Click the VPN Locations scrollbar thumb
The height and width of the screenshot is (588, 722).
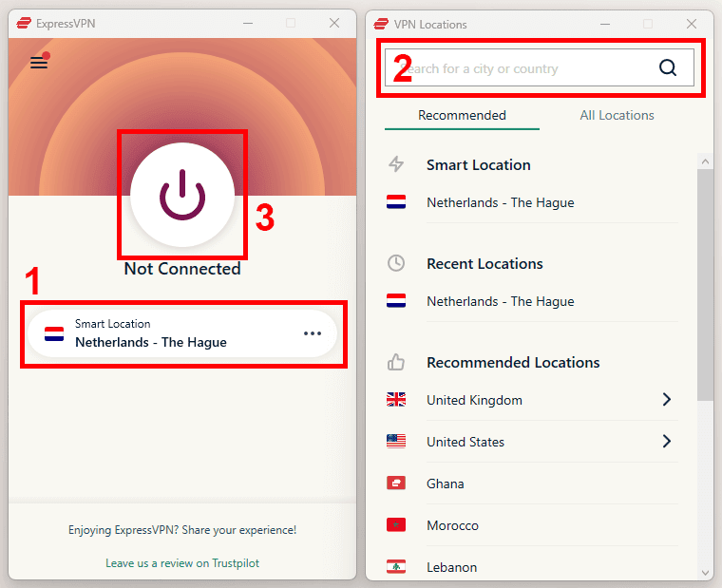coord(705,285)
